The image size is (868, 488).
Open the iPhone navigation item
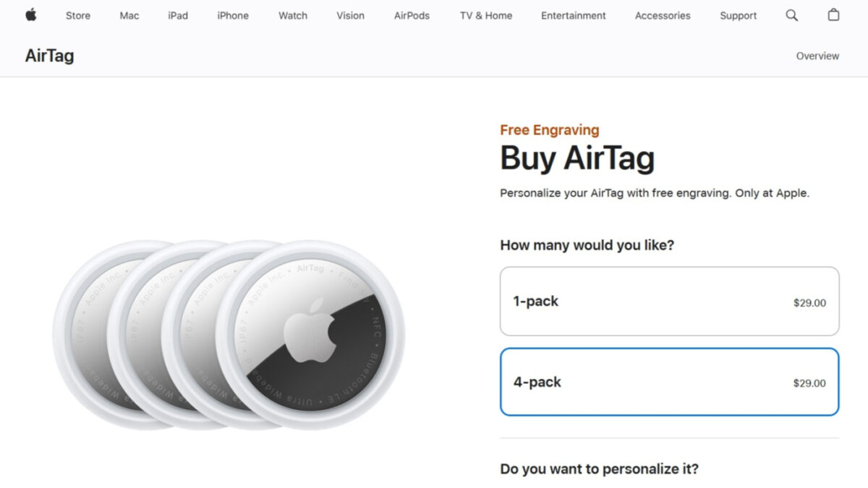coord(233,15)
